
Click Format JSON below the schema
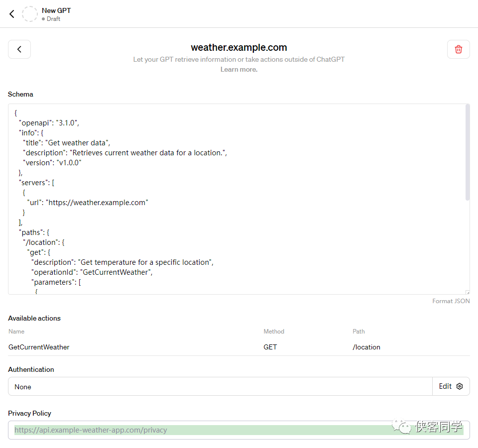coord(451,301)
